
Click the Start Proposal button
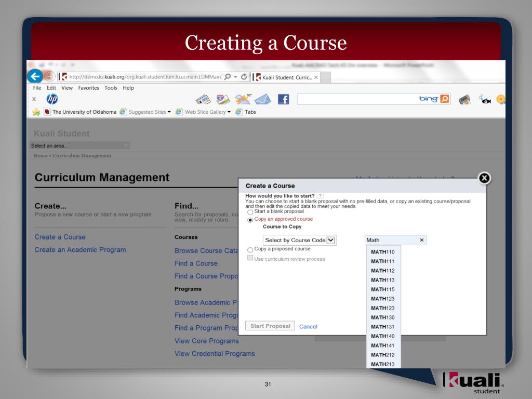click(270, 326)
